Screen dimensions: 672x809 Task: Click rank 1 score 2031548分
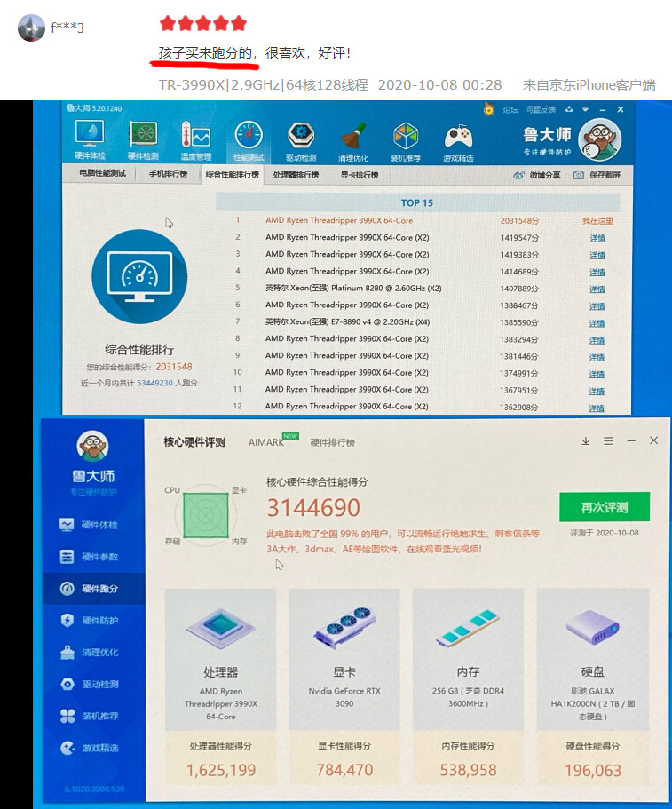coord(519,221)
